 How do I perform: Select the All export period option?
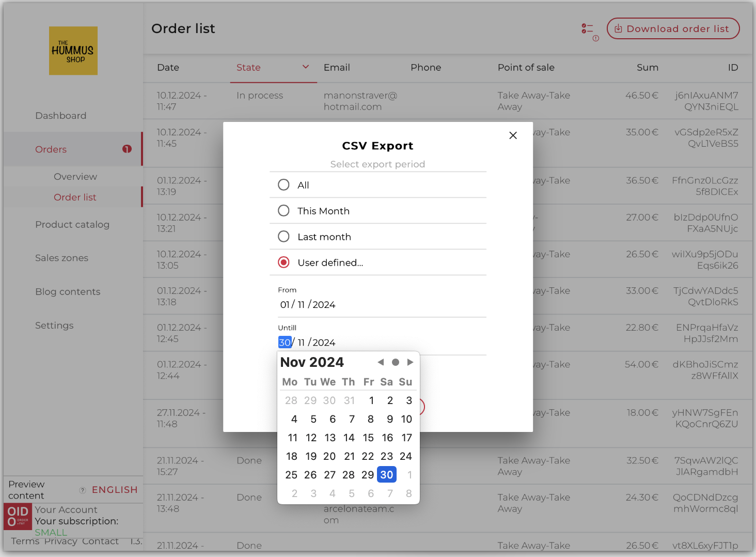(x=283, y=185)
